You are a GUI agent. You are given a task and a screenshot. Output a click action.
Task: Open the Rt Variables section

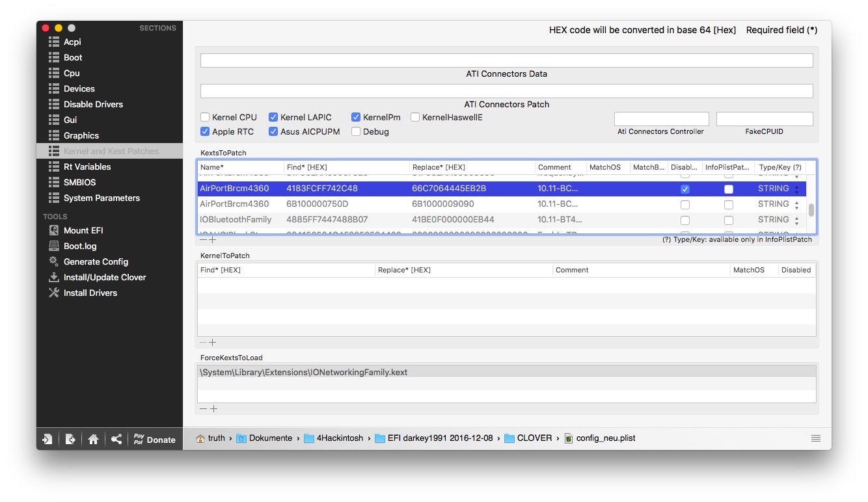(87, 166)
